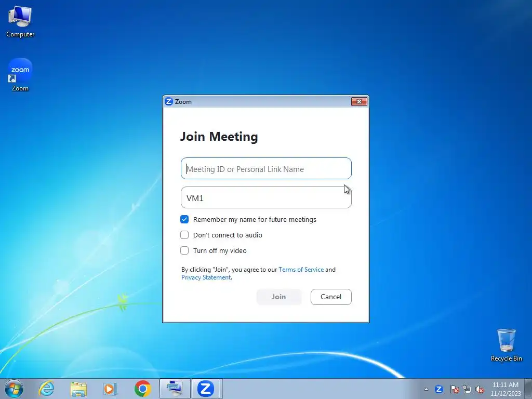This screenshot has width=532, height=399.
Task: Click the muted volume tray icon
Action: [x=480, y=389]
